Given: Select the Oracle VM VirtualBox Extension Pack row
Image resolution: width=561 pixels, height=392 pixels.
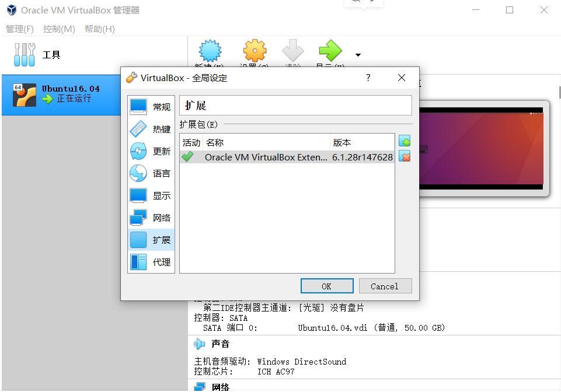Looking at the screenshot, I should [x=286, y=157].
